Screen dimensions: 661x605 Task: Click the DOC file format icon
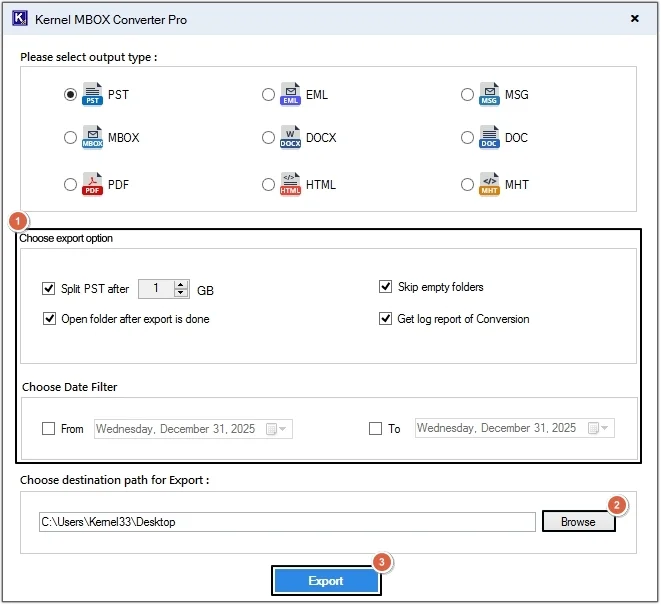click(489, 137)
